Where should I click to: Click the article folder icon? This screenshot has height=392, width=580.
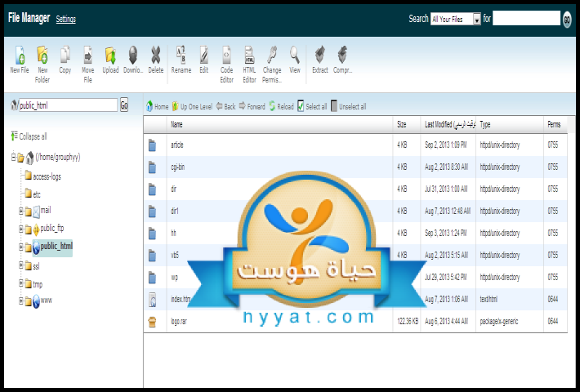click(152, 145)
